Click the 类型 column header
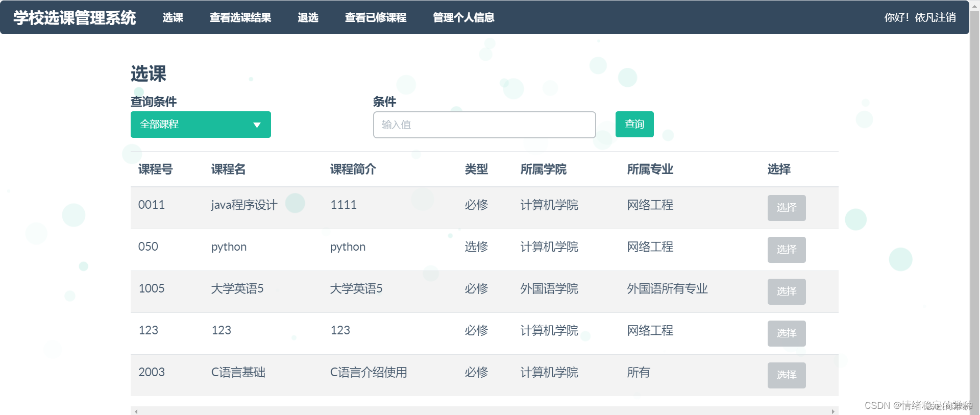 (476, 169)
